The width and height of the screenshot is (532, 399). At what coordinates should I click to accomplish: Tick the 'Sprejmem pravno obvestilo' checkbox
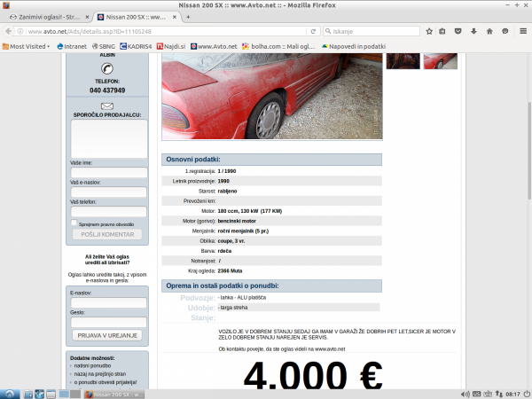pos(74,224)
